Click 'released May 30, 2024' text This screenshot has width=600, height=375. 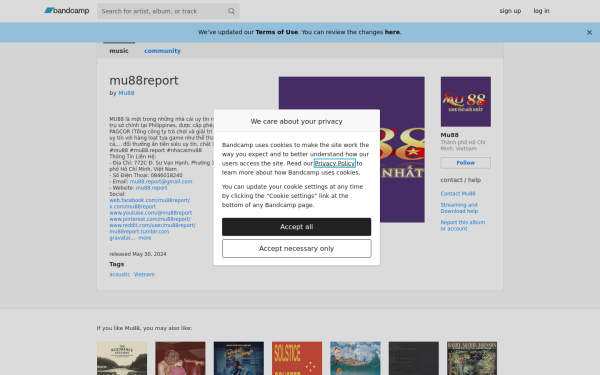[x=138, y=254]
